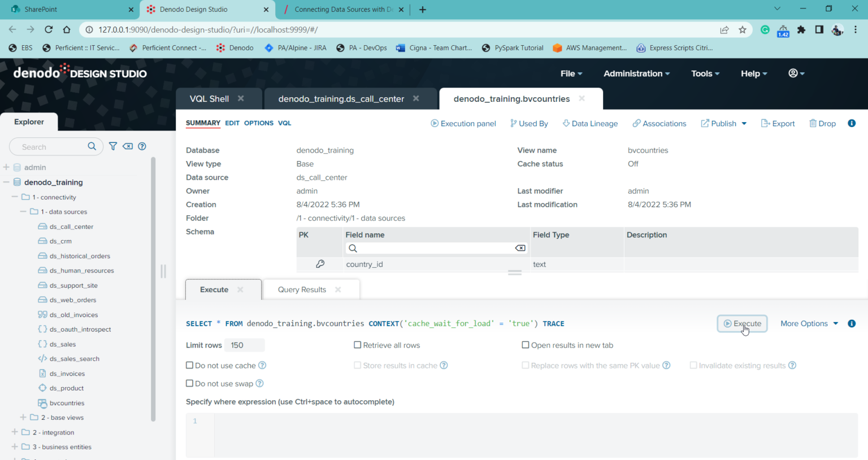This screenshot has height=460, width=868.
Task: Open the user account menu icon
Action: pos(796,73)
